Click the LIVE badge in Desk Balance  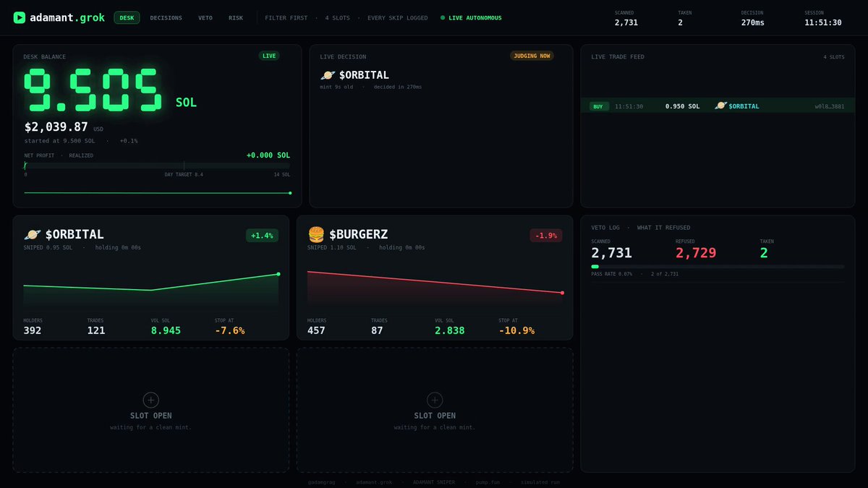point(270,56)
